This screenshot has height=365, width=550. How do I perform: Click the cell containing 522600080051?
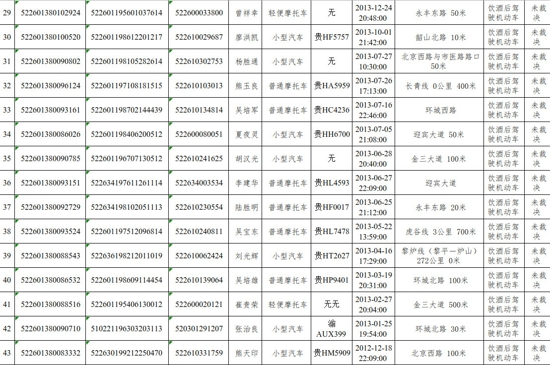tap(199, 134)
